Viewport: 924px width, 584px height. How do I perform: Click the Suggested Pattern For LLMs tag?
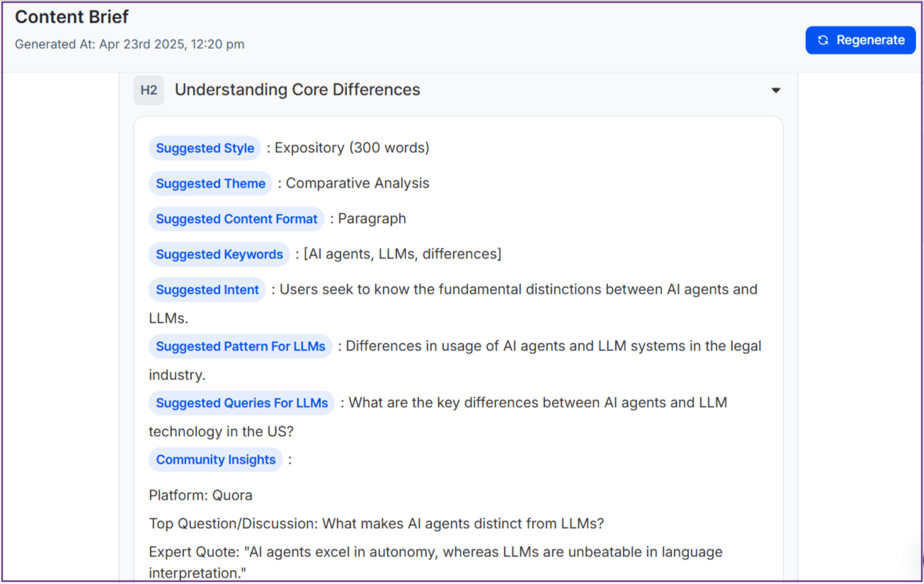[x=240, y=346]
